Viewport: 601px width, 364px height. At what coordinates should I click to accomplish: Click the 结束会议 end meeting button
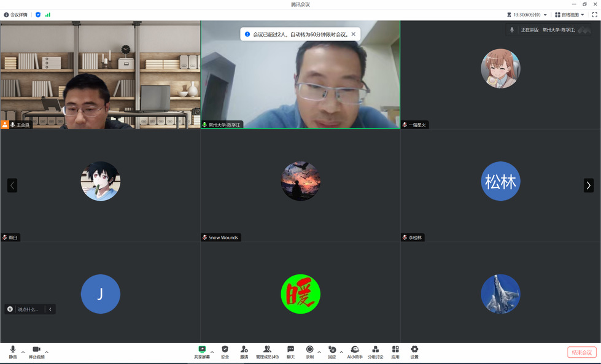[x=581, y=352]
